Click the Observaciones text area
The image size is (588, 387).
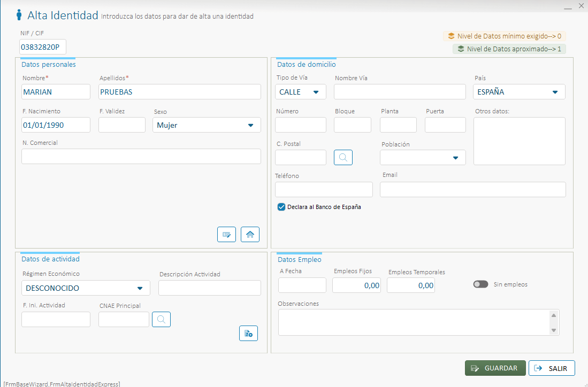(418, 322)
